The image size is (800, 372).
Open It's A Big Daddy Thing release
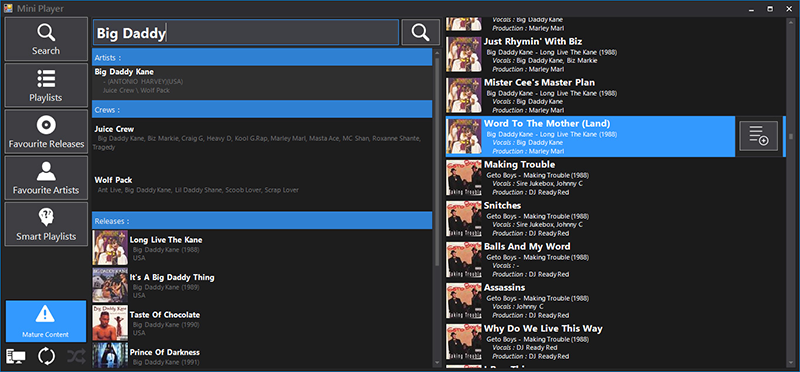coord(262,285)
